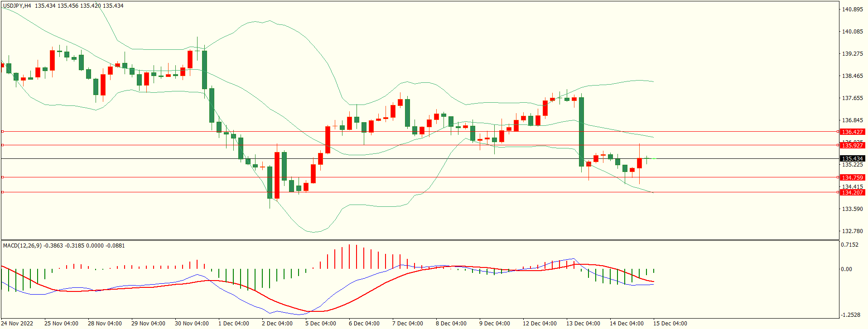Click the black 135.434 current price label

(852, 159)
